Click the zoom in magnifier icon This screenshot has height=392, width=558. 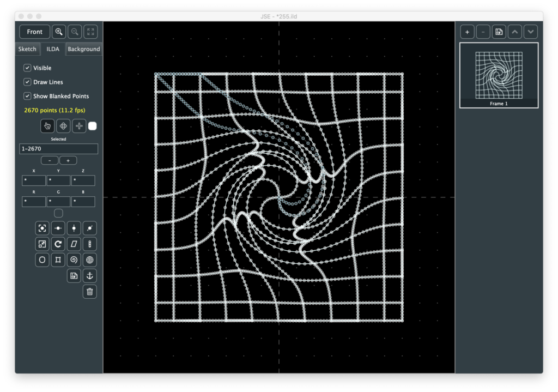pos(59,32)
